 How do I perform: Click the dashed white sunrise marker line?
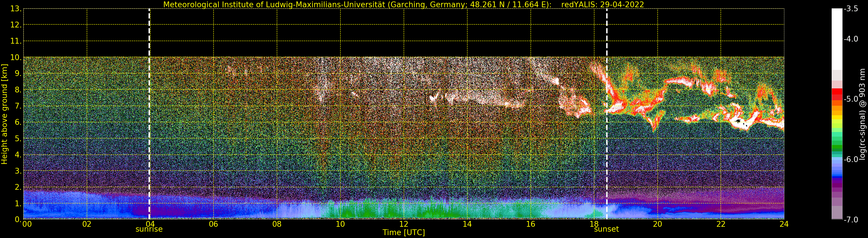click(x=149, y=114)
